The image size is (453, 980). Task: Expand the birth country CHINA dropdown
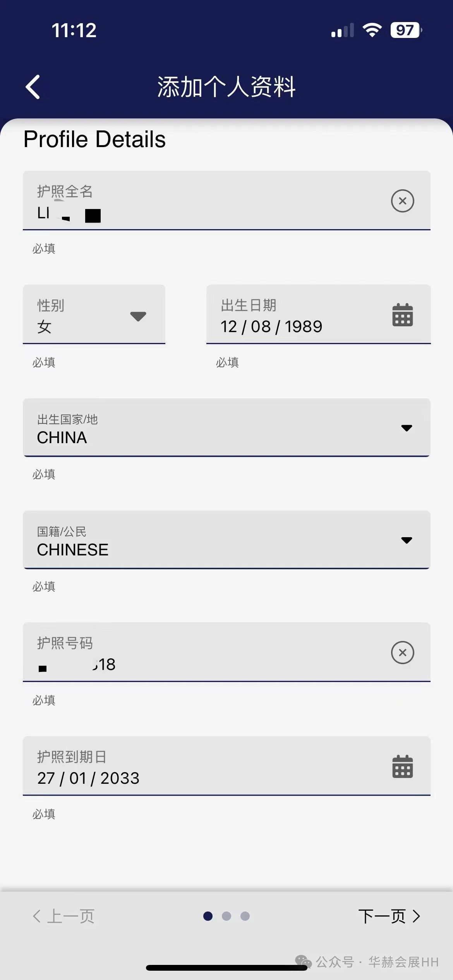tap(227, 428)
